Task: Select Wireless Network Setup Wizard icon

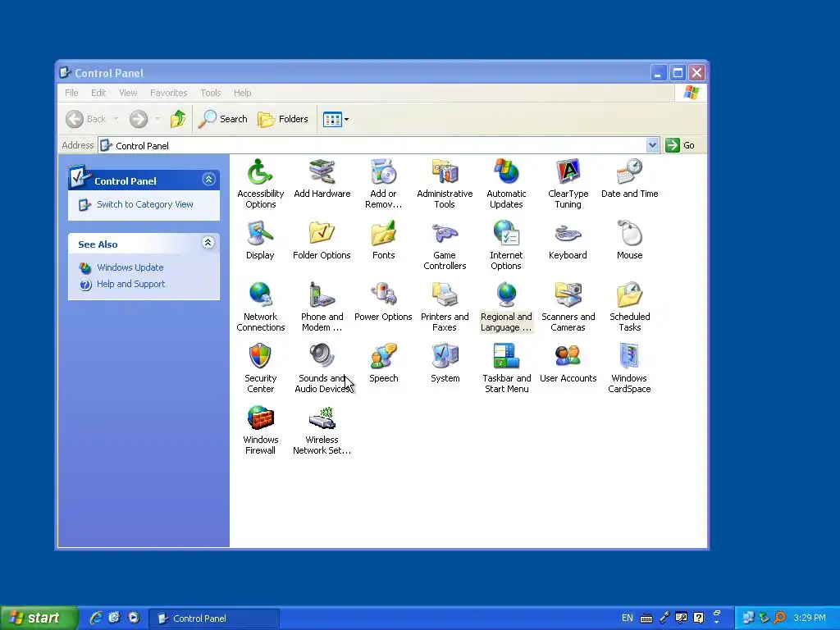Action: [322, 430]
